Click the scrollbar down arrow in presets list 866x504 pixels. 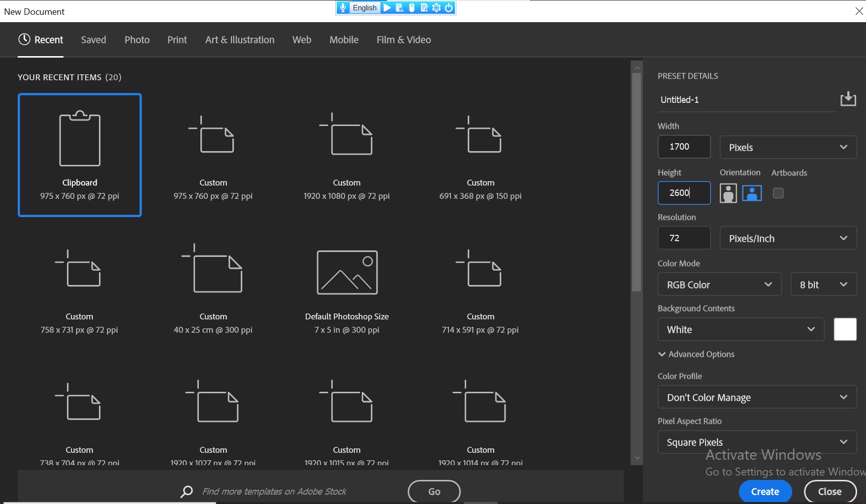tap(637, 458)
